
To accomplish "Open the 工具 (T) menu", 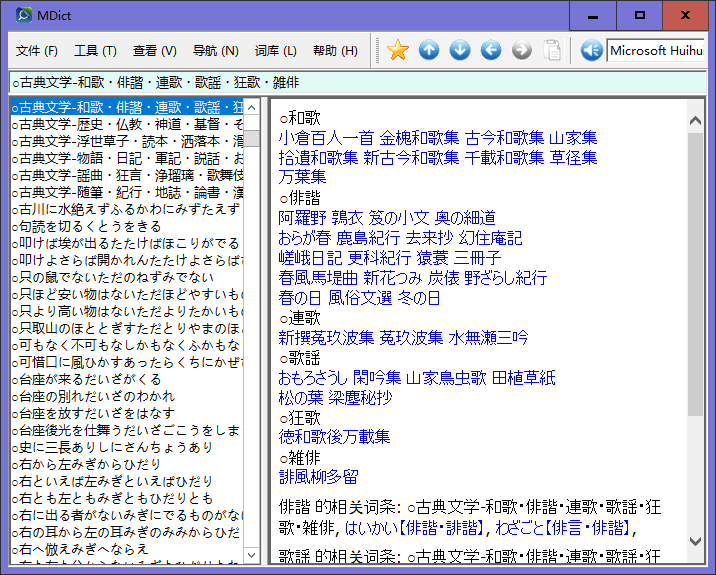I will click(95, 51).
